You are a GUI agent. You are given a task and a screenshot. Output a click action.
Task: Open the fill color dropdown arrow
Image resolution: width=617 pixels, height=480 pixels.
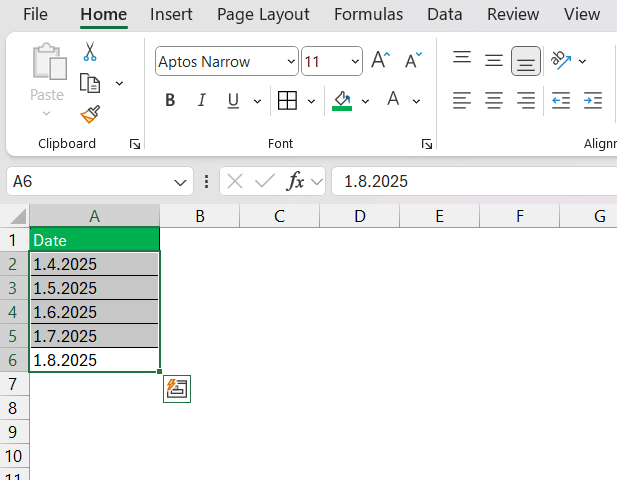365,102
